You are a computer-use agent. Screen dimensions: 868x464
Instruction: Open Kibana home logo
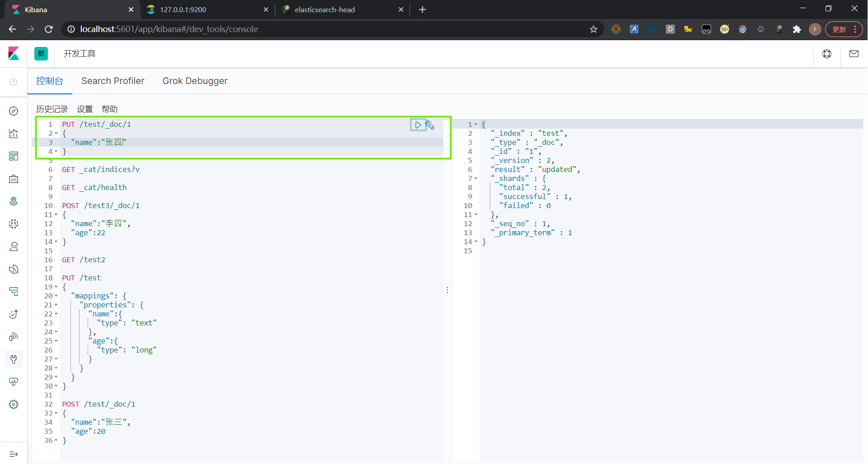(x=14, y=54)
